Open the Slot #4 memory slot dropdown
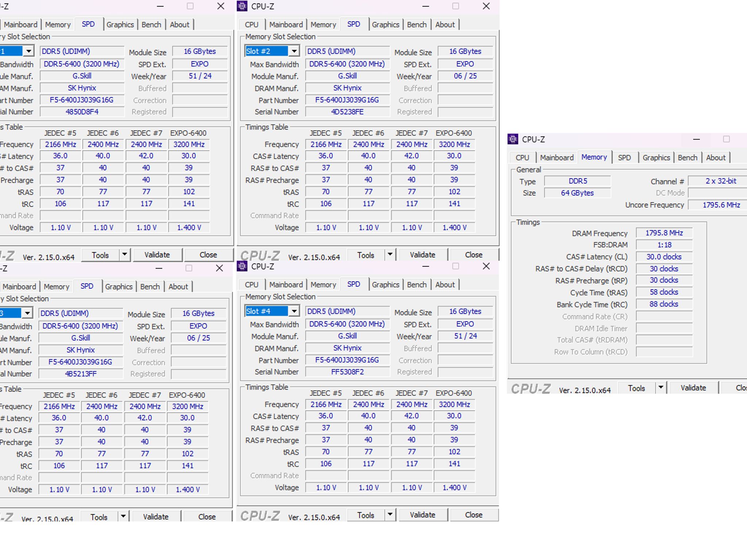 (294, 311)
